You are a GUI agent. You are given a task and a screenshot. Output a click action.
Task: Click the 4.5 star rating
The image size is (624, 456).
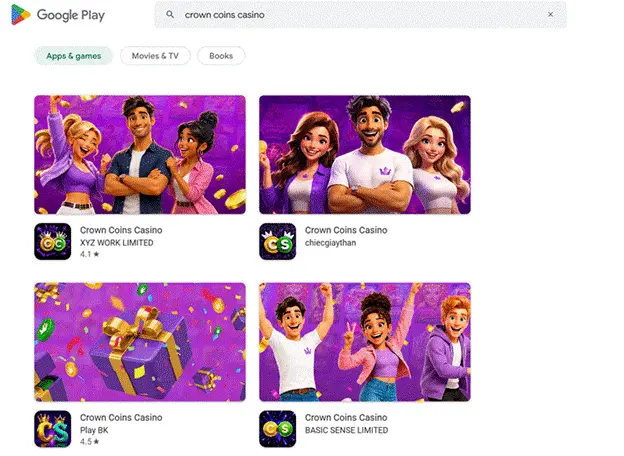(x=90, y=442)
